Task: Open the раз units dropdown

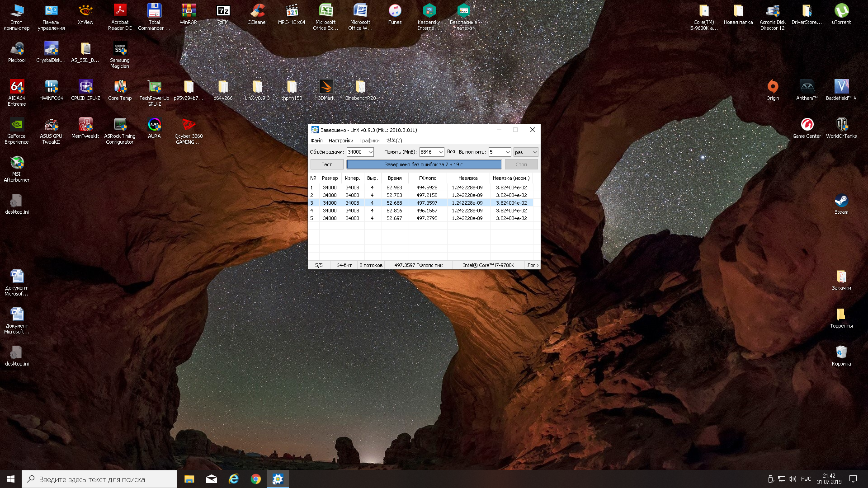Action: pos(535,152)
